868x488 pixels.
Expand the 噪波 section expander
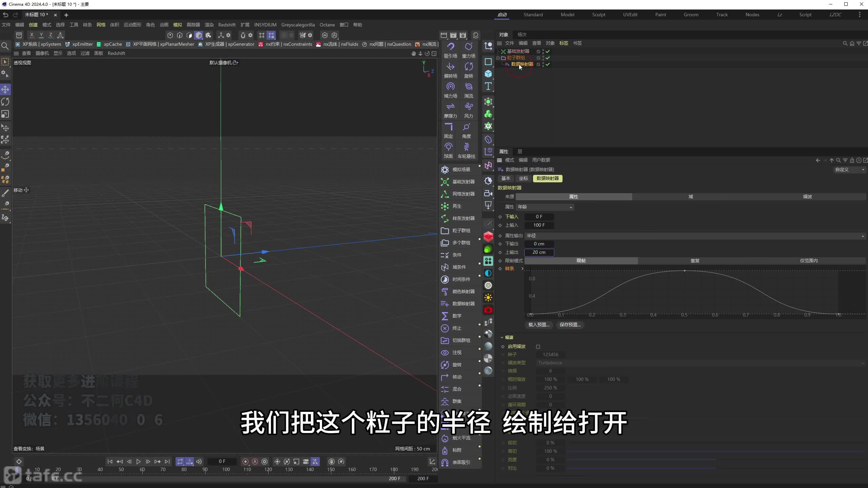click(x=501, y=337)
